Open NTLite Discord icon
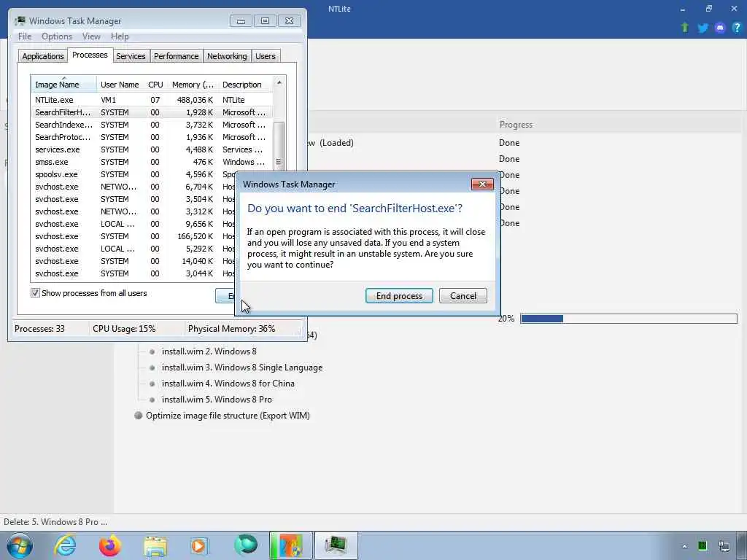 [x=720, y=28]
